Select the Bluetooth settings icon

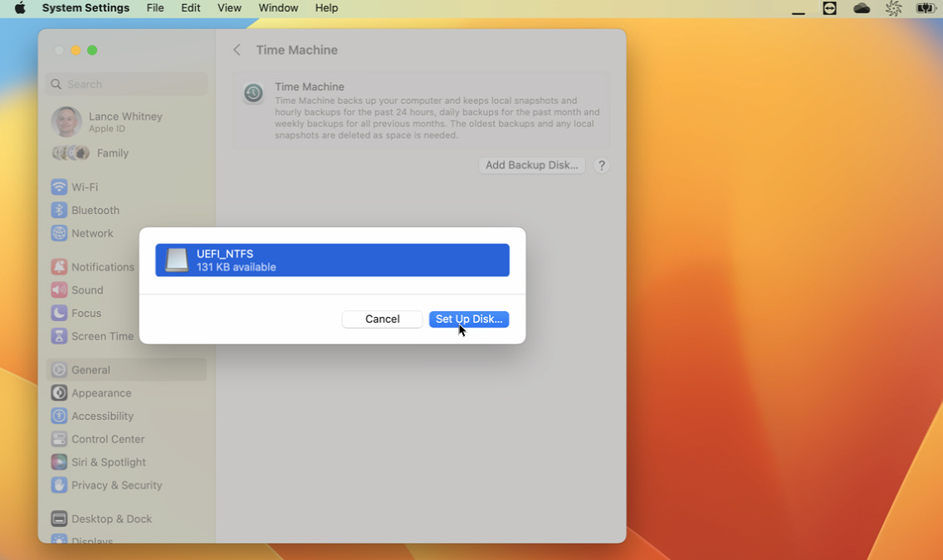(x=59, y=210)
